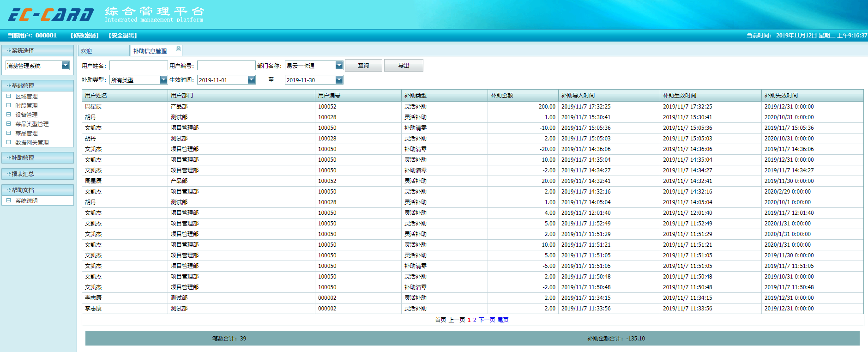The image size is (868, 352).
Task: Click the 查询 button
Action: [x=363, y=66]
